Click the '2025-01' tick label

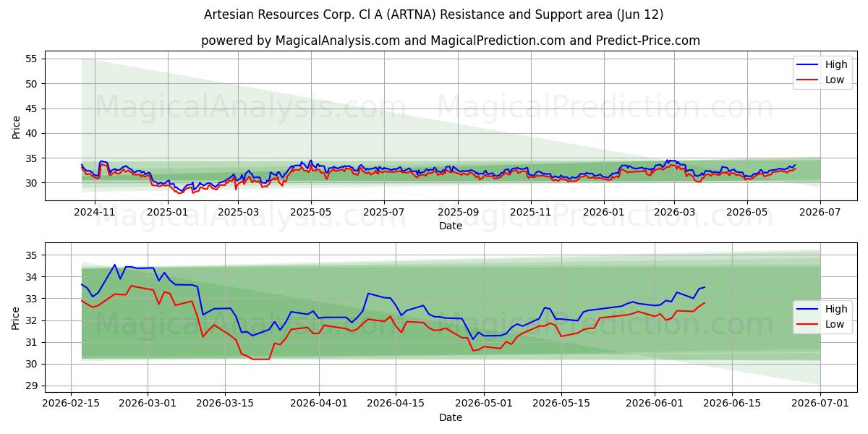pyautogui.click(x=168, y=211)
